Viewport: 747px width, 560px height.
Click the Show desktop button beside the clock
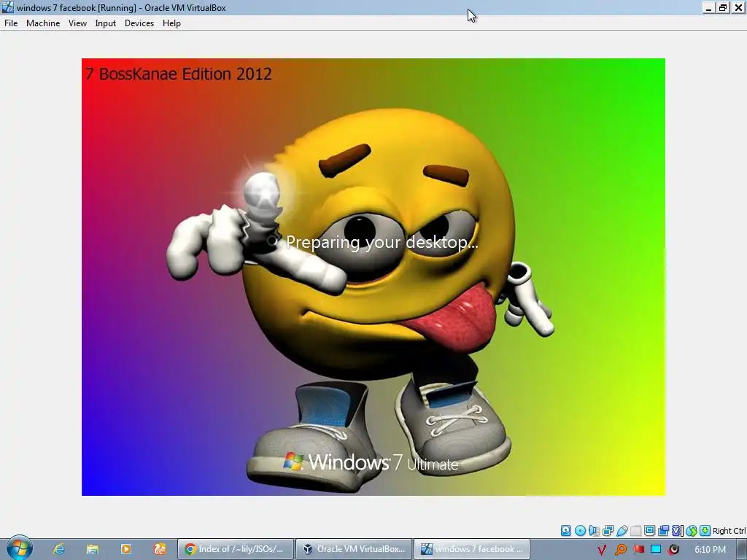[x=742, y=550]
